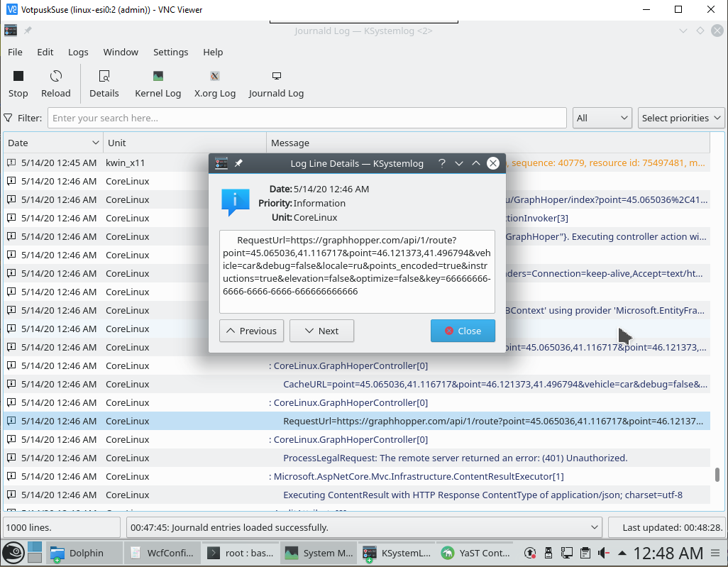Click the down chevron in Log Line Details title bar
Image resolution: width=728 pixels, height=567 pixels.
[x=458, y=163]
